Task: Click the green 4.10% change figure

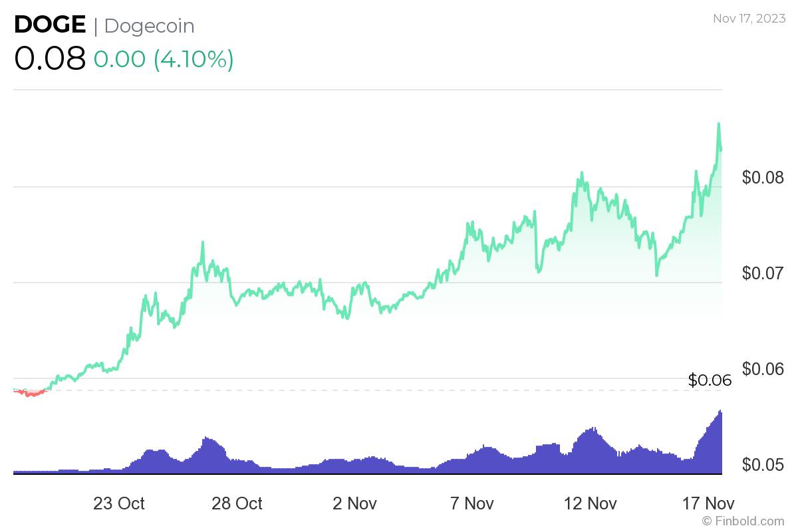Action: point(193,59)
